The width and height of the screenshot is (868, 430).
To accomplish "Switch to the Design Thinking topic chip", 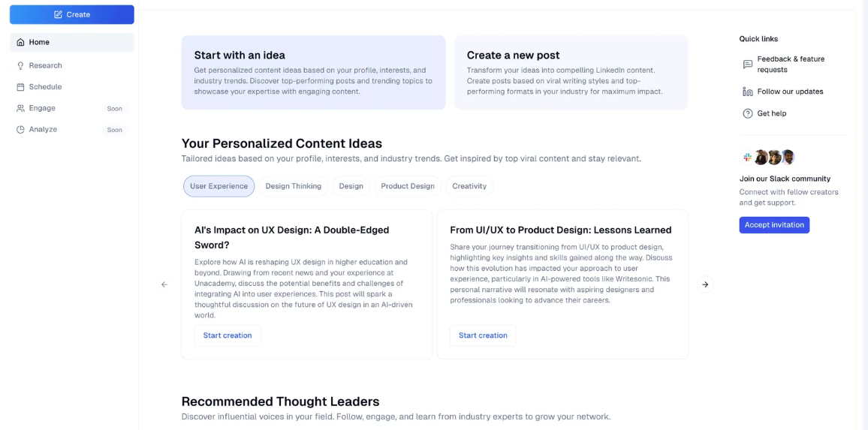I will 294,186.
